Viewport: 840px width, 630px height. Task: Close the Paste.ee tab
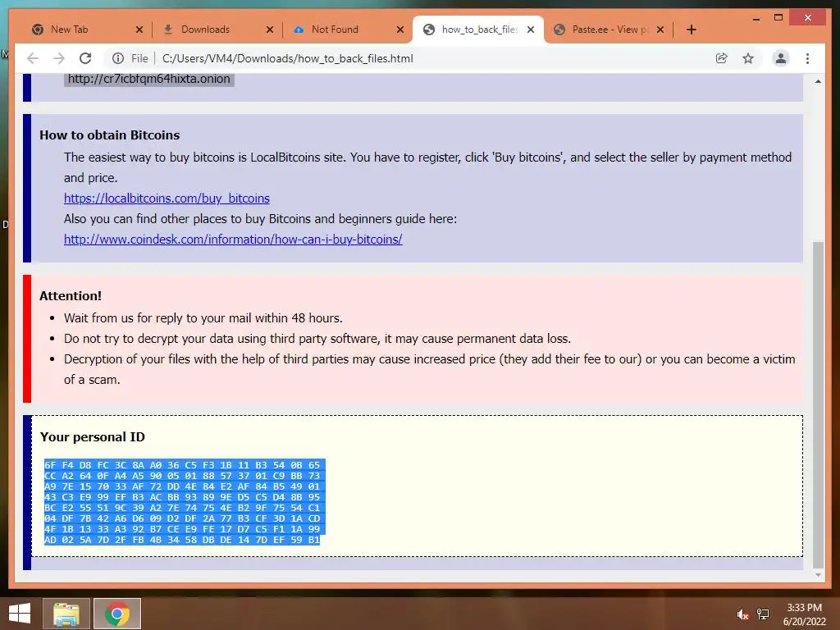660,30
